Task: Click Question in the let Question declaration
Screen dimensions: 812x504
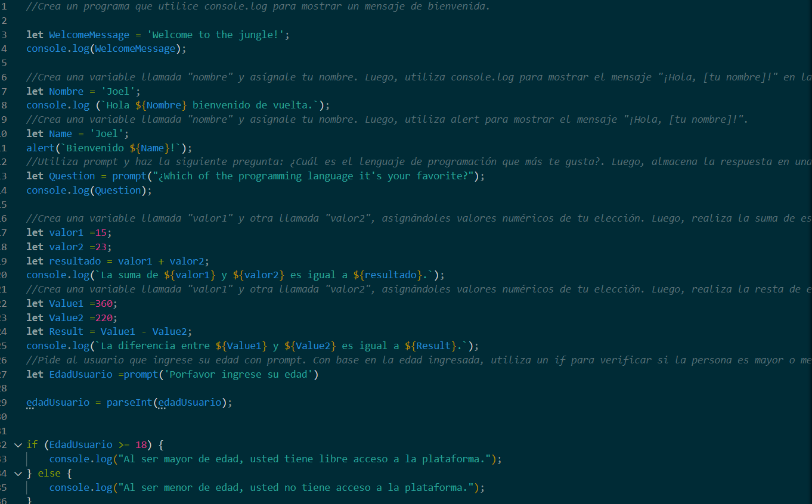Action: [x=72, y=176]
